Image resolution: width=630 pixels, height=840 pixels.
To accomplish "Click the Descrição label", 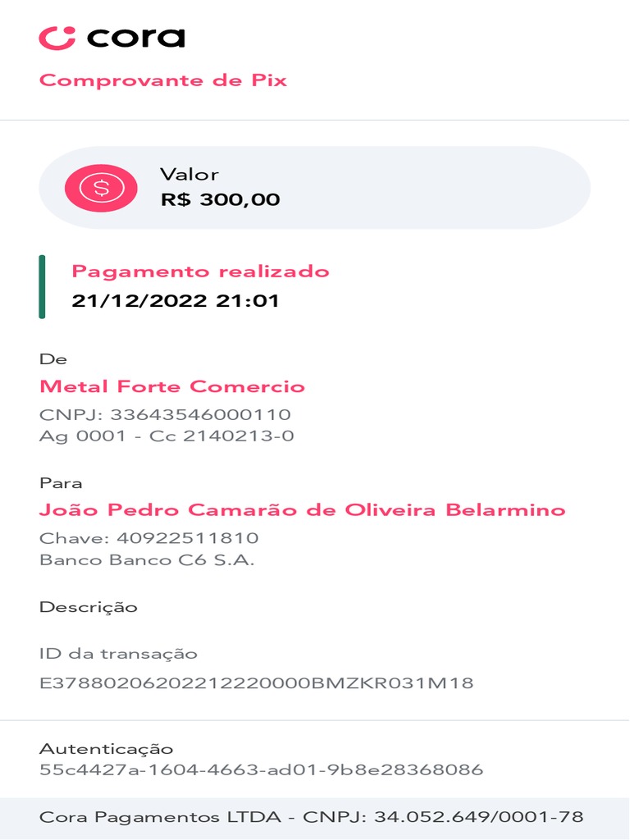I will tap(88, 608).
